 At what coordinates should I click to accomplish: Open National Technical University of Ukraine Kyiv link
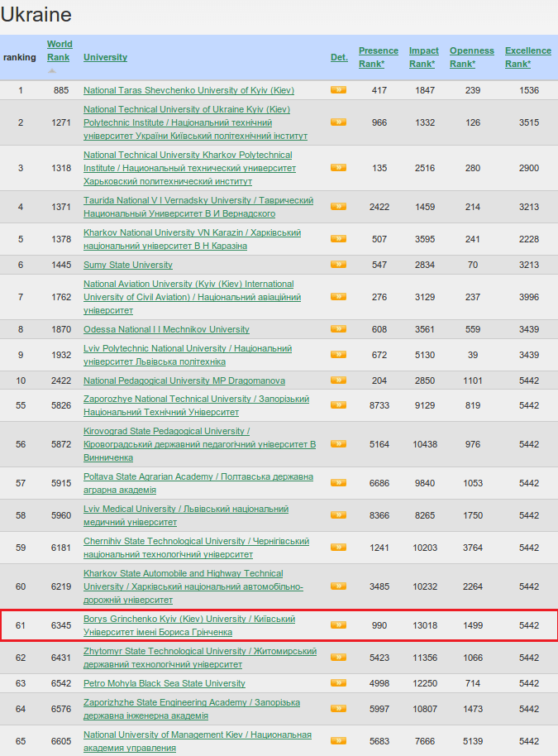tap(195, 122)
